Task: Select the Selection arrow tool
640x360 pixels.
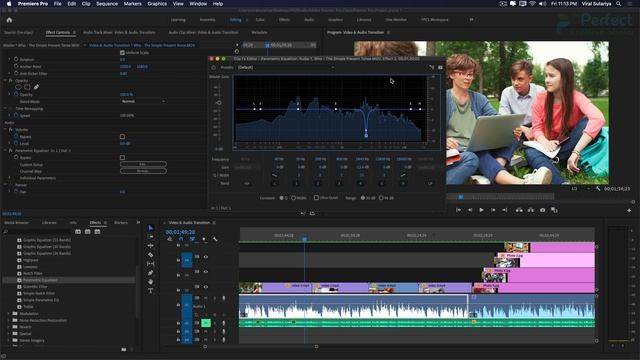Action: pyautogui.click(x=150, y=228)
